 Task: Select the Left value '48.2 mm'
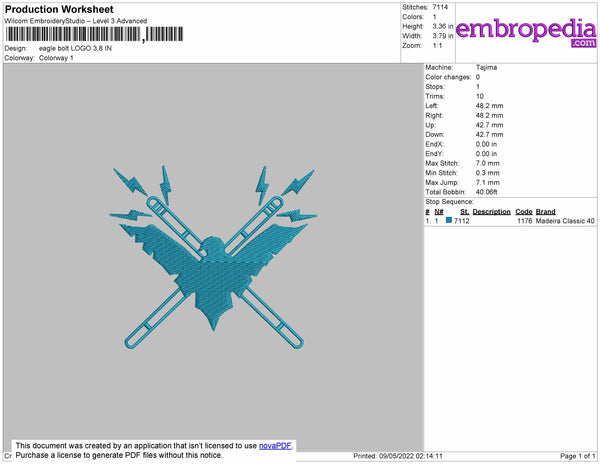point(489,106)
